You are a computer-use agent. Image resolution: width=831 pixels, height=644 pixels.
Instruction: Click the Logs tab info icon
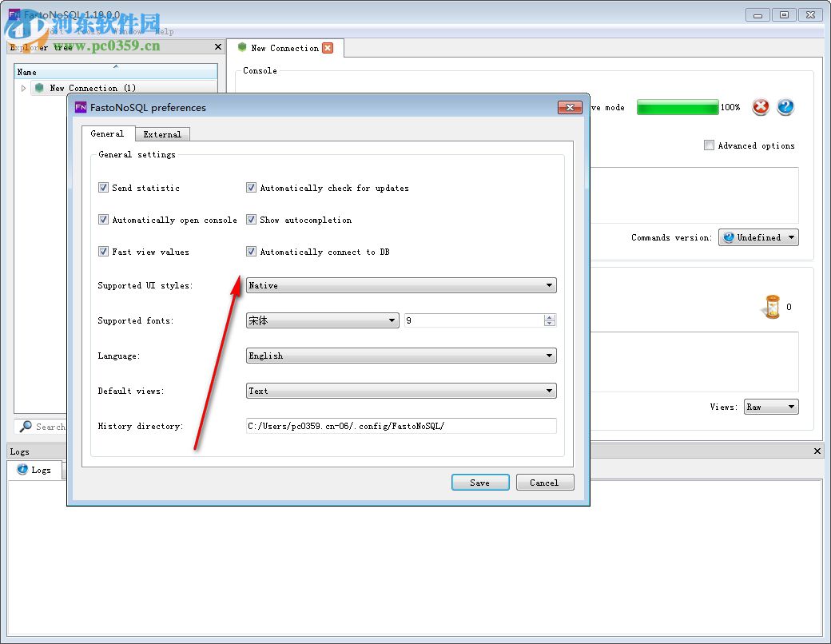(22, 469)
